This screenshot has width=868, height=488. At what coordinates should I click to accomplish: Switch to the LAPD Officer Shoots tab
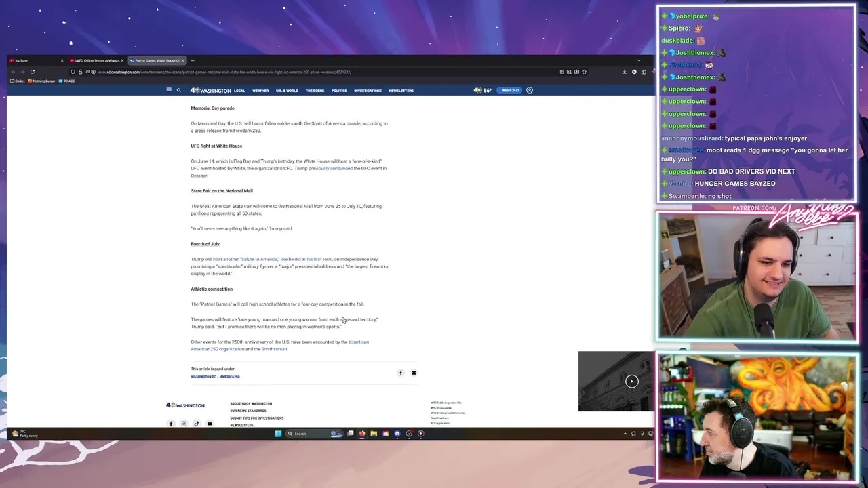point(97,61)
